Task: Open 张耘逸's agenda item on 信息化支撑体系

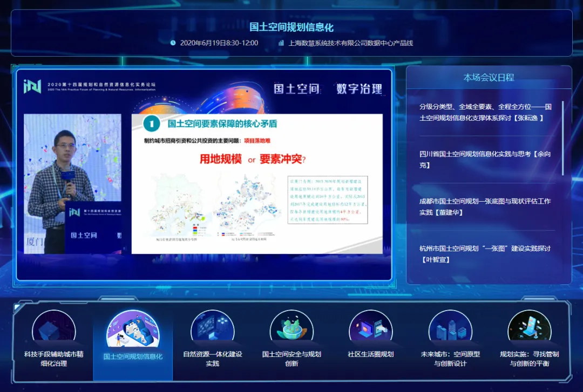Action: (x=485, y=112)
